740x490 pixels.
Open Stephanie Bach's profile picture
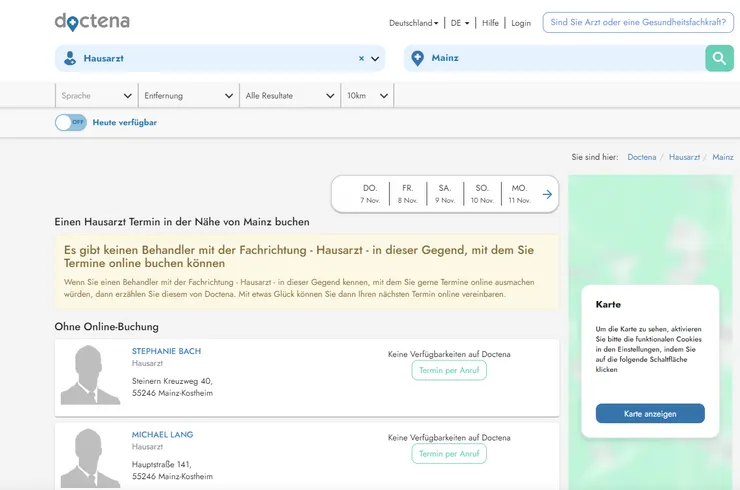coord(90,375)
